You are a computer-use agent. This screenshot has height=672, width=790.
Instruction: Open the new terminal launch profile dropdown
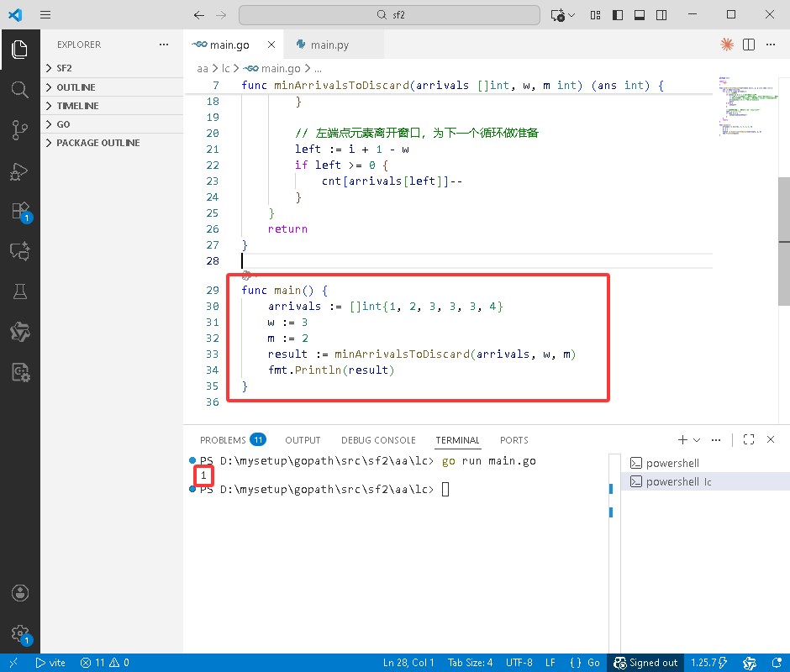click(x=697, y=440)
